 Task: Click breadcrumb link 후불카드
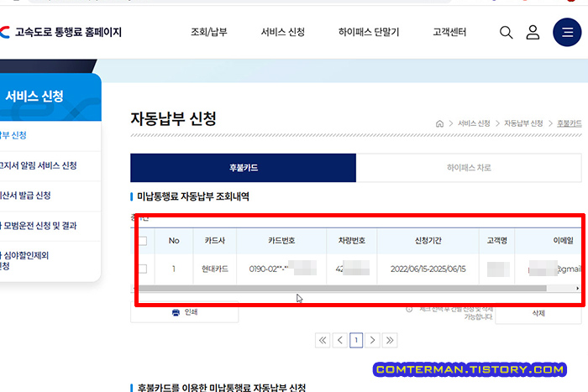coord(569,123)
